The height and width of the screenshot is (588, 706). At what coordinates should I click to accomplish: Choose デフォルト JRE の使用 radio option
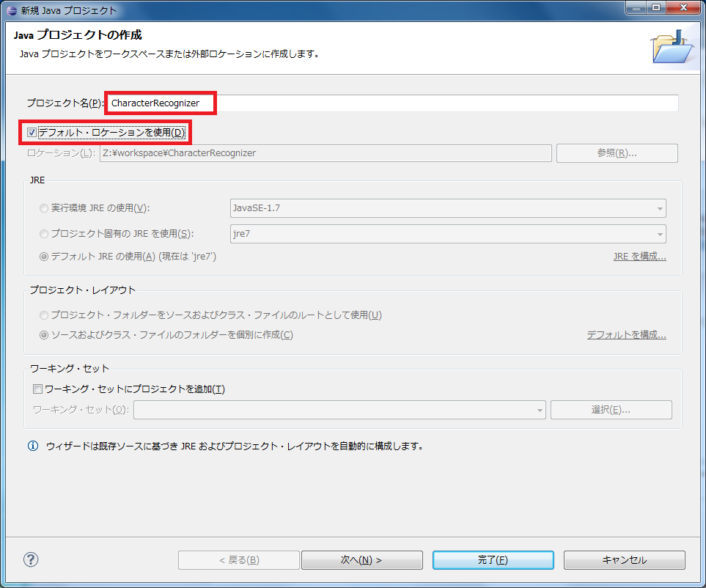(x=45, y=257)
